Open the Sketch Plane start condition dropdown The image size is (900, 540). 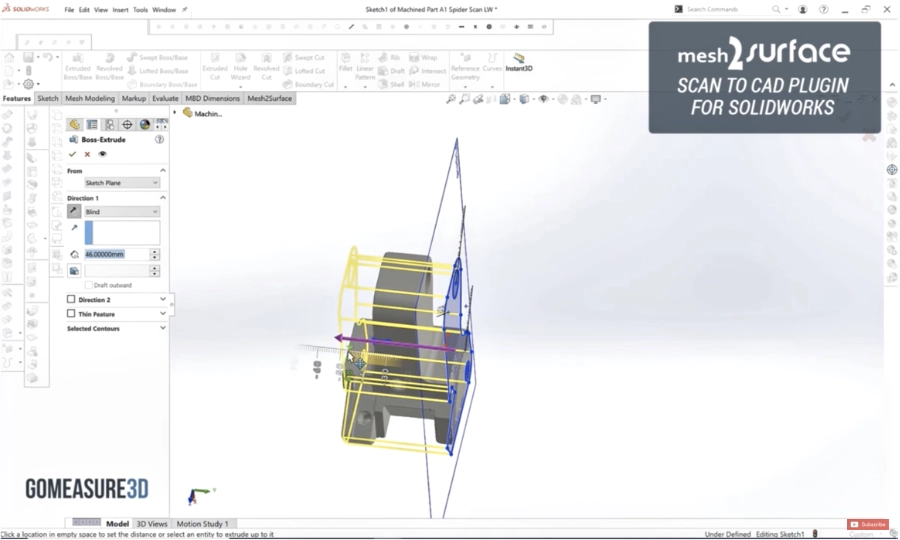122,183
